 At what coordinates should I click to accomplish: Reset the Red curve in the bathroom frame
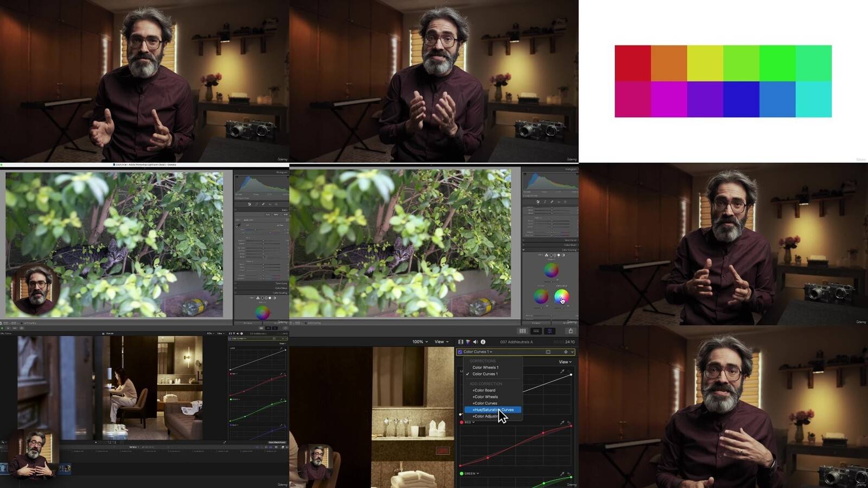point(569,422)
